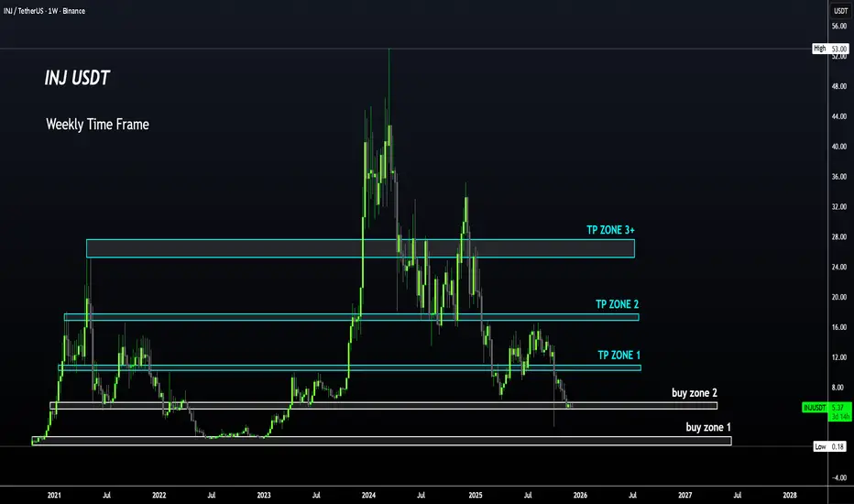Click the 2021 time axis label
Screen dimensions: 854x504
[x=54, y=495]
